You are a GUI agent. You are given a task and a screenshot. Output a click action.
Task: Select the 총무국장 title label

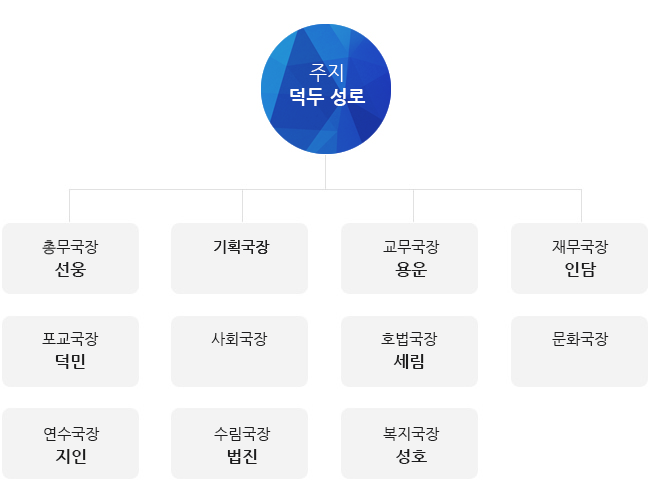click(70, 247)
